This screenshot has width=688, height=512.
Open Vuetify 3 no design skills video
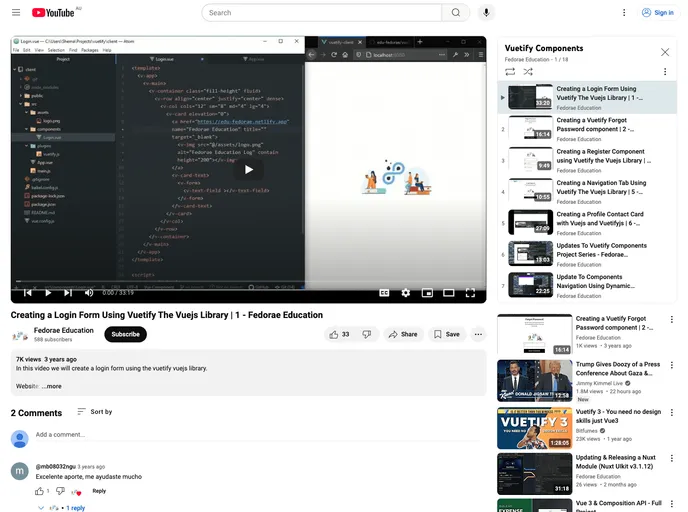coord(618,416)
